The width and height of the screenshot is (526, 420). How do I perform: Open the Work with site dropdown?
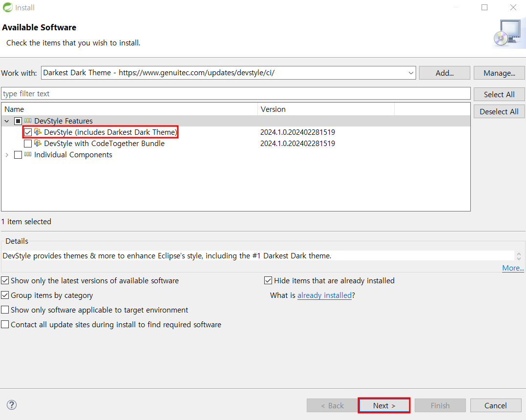tap(411, 73)
